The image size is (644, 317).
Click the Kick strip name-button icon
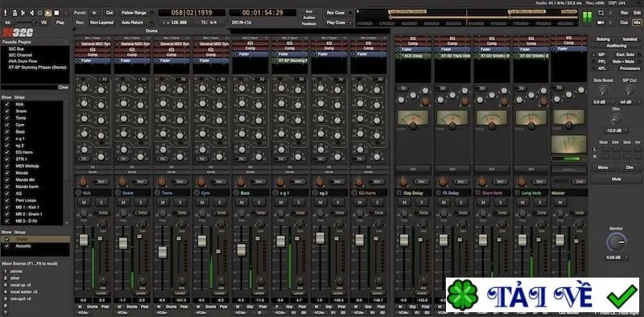79,192
